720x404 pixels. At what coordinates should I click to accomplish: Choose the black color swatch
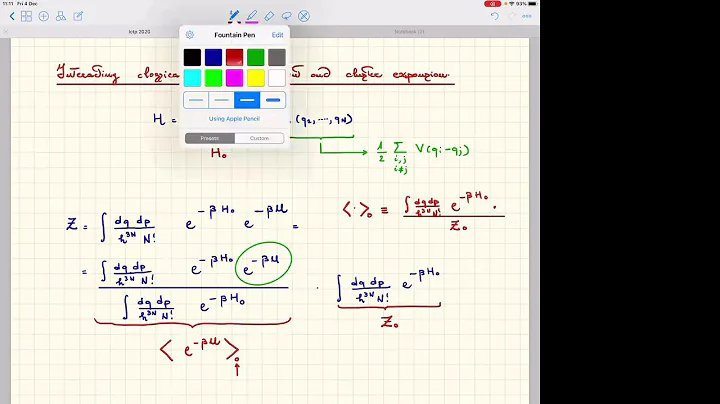click(x=192, y=57)
